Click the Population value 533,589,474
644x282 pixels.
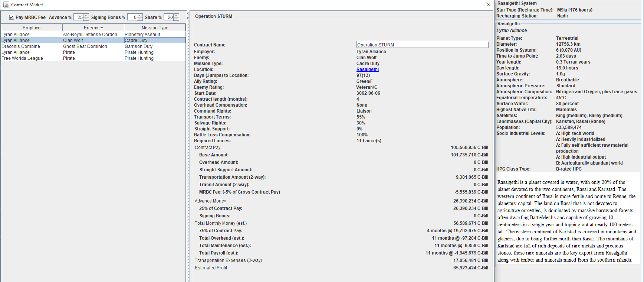(x=569, y=127)
